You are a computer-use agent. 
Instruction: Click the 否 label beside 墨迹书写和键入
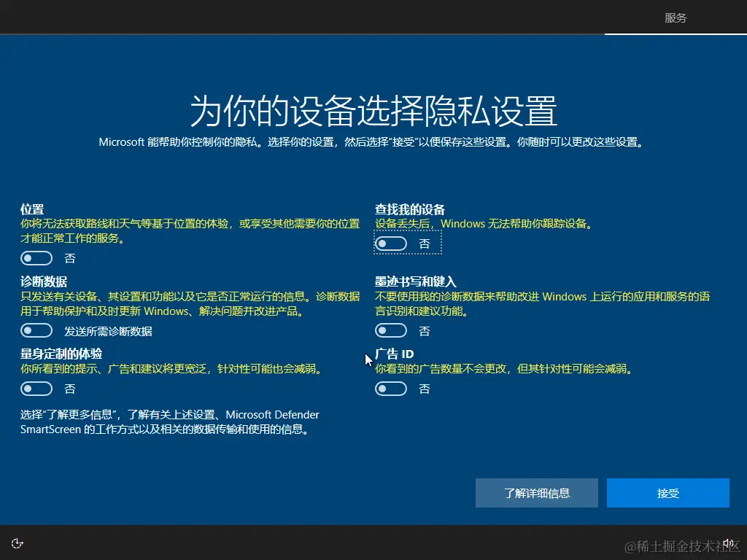pos(424,330)
